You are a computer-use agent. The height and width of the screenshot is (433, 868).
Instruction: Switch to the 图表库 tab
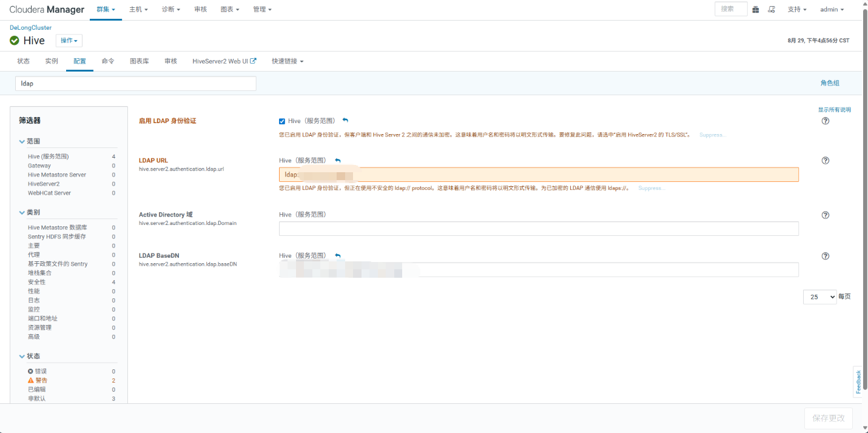[x=140, y=61]
